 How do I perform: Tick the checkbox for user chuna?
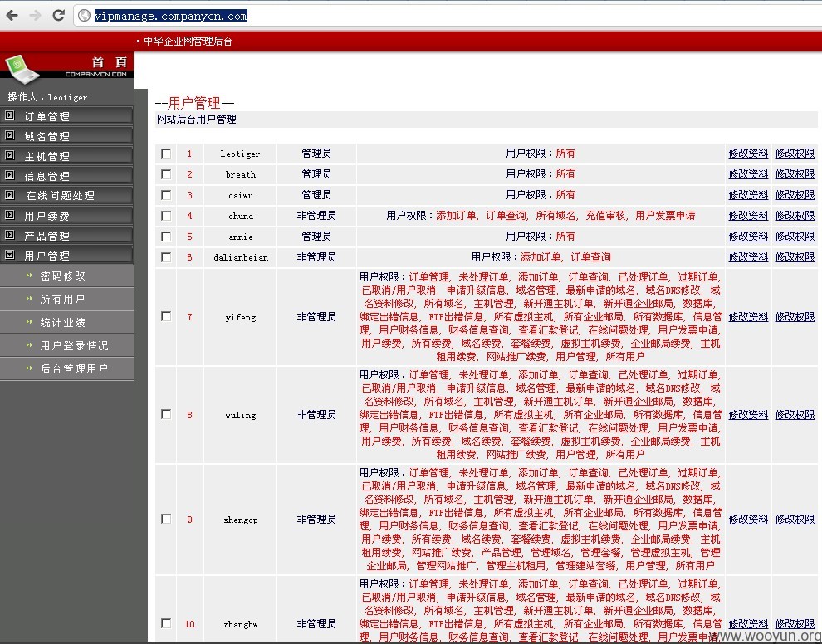(x=166, y=216)
